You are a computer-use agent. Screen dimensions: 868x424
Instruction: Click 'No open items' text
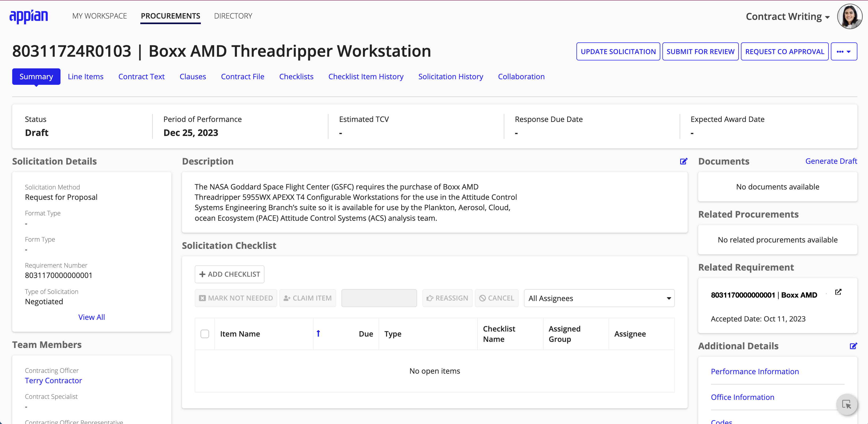[435, 371]
